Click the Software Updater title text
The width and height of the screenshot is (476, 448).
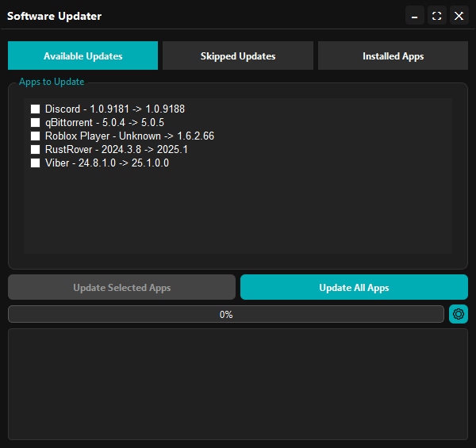click(x=54, y=16)
